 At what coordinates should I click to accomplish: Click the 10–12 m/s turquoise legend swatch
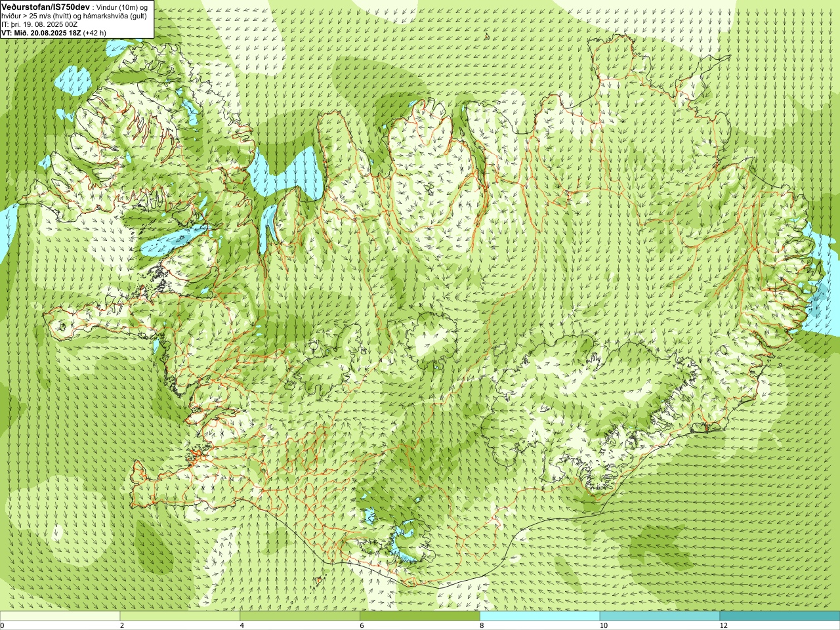click(660, 616)
